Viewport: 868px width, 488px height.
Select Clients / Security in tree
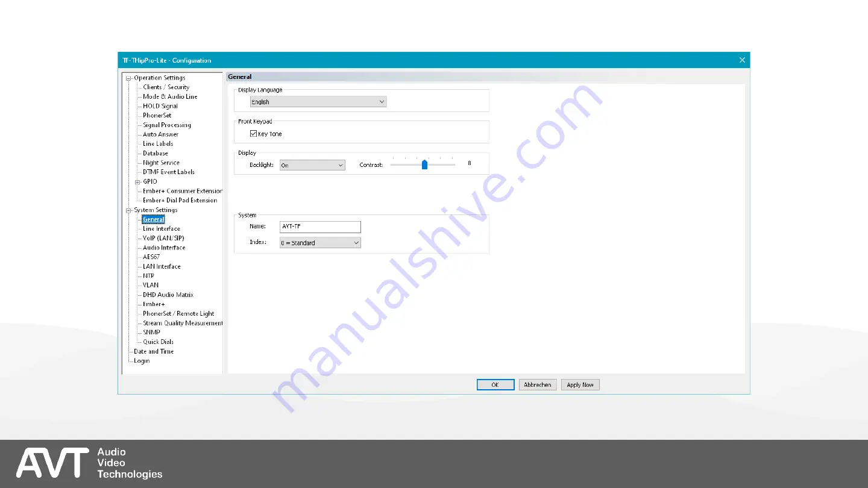tap(166, 87)
